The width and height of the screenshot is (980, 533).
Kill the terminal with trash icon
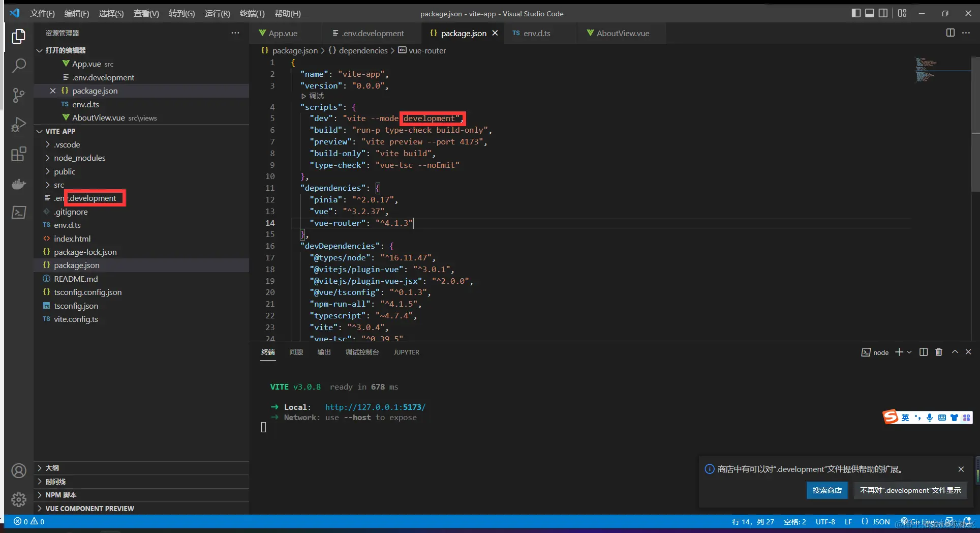(x=939, y=352)
